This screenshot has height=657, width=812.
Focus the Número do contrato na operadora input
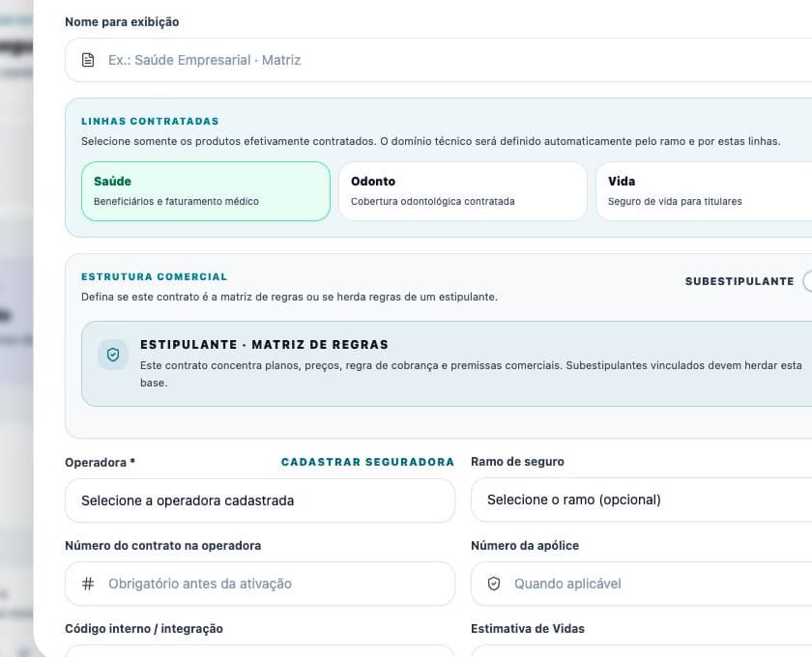click(x=260, y=584)
